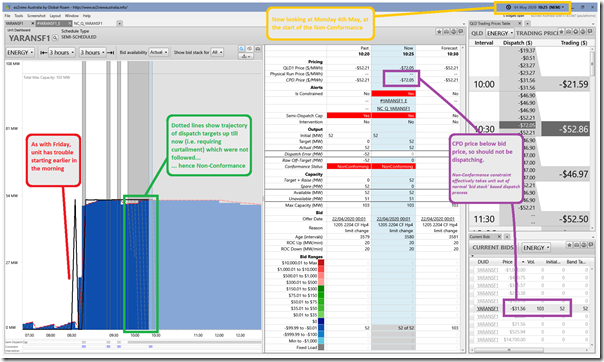The image size is (604, 362).
Task: Click the step-forward arrow after 3 hours
Action: (x=111, y=52)
